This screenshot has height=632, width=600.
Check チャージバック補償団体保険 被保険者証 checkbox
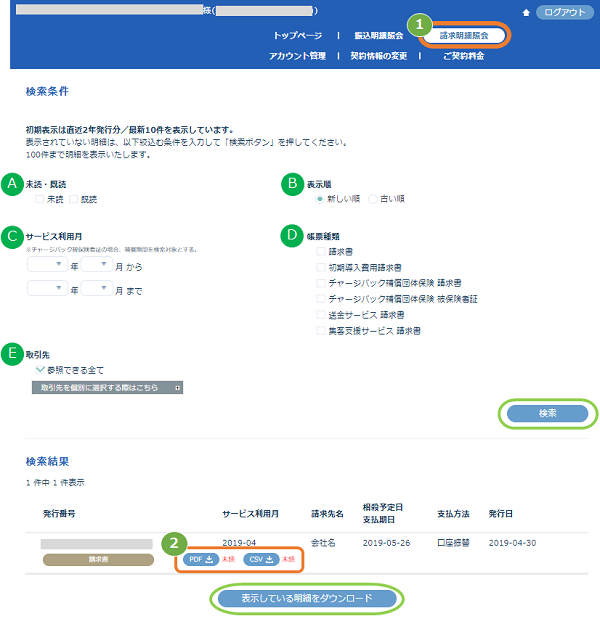(321, 299)
